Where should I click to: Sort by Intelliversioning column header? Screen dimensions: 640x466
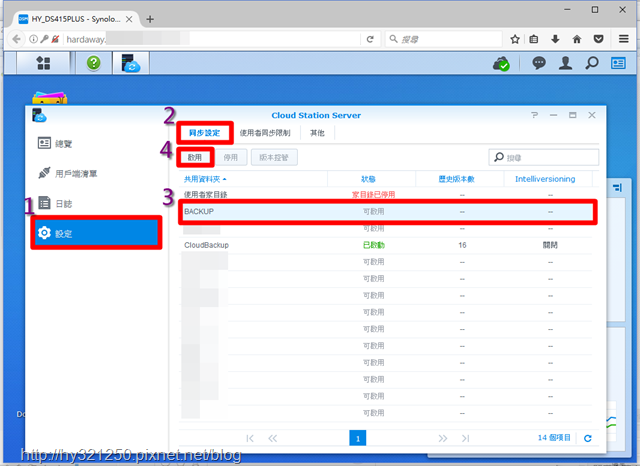tap(548, 179)
